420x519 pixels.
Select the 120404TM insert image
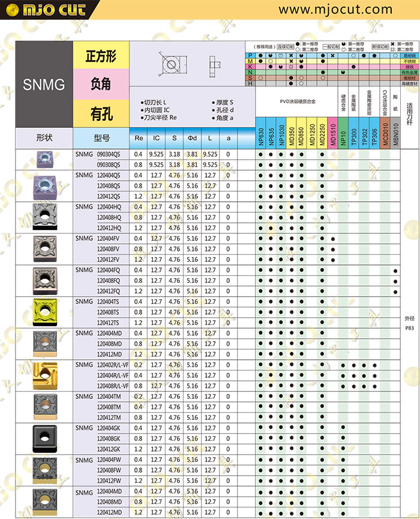click(x=46, y=407)
